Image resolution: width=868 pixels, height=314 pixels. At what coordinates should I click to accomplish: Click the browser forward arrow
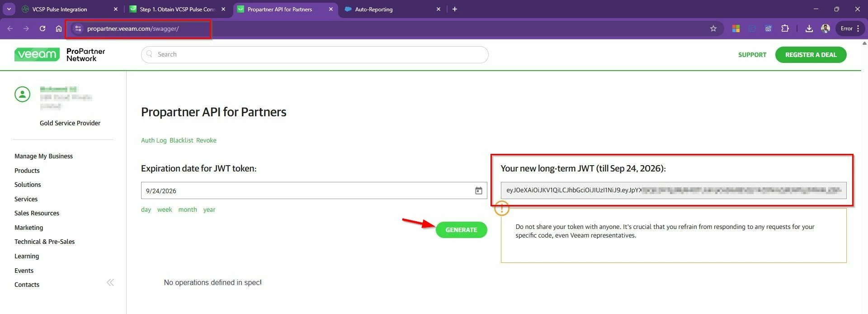pos(26,29)
